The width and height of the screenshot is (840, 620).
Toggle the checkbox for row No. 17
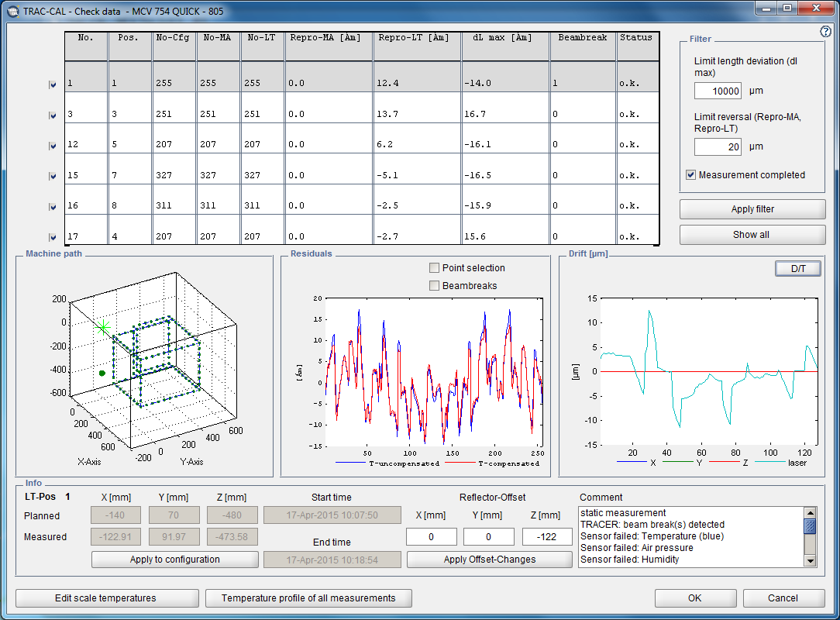click(53, 237)
